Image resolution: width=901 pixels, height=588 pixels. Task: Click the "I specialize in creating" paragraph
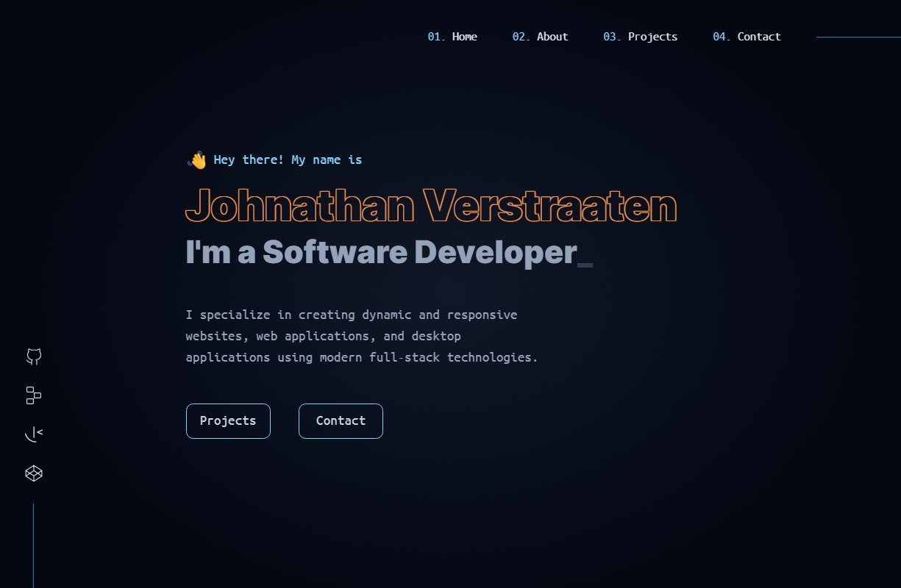[x=361, y=336]
